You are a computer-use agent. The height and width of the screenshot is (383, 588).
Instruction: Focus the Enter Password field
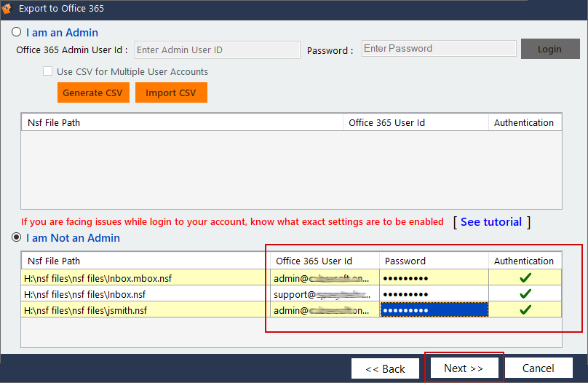(439, 48)
